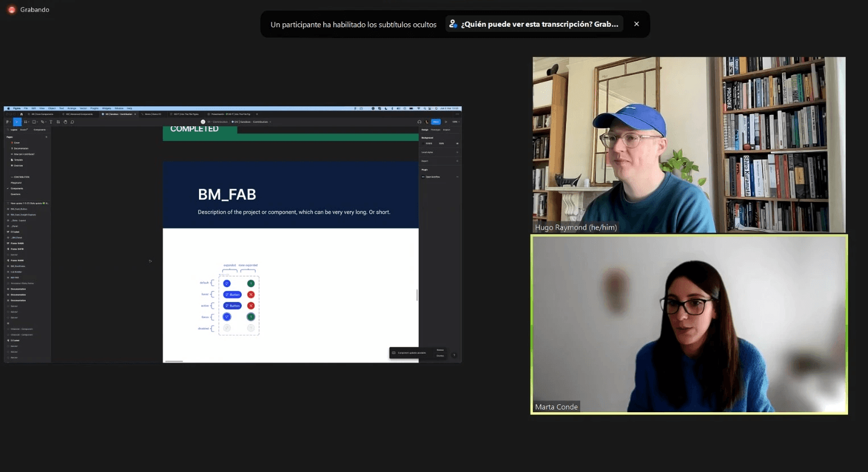Switch to DS | Core Components tab
The image size is (868, 472).
click(41, 114)
